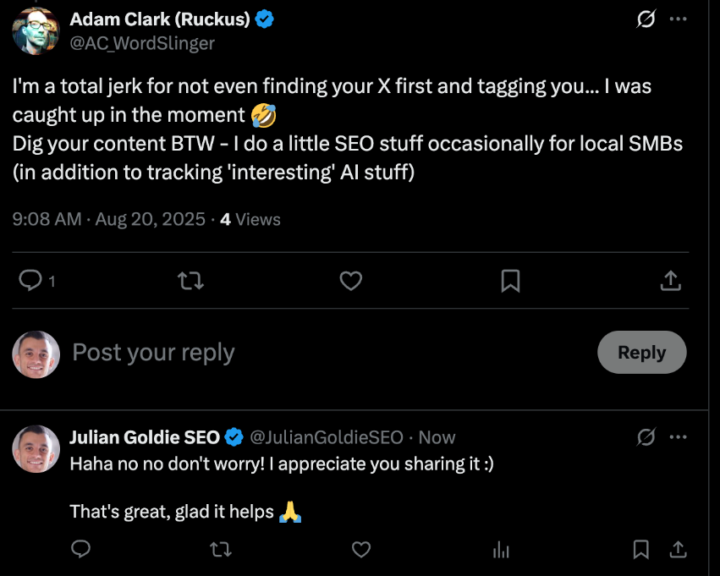
Task: Share Julian Goldie's reply
Action: tap(677, 549)
